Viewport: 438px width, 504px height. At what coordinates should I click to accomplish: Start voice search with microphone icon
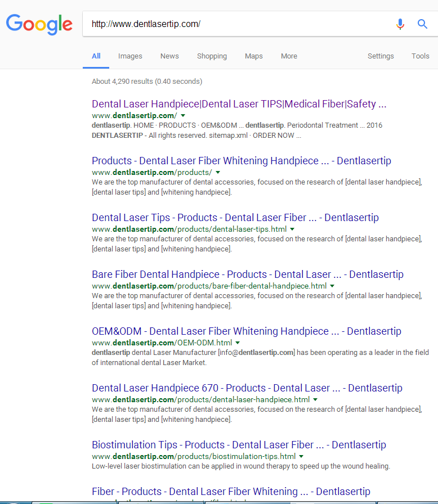tap(400, 24)
